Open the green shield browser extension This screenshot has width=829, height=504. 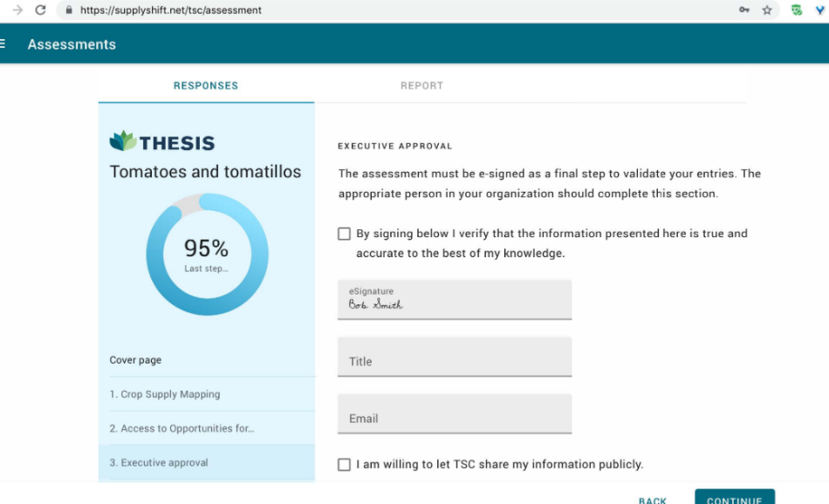pos(796,10)
